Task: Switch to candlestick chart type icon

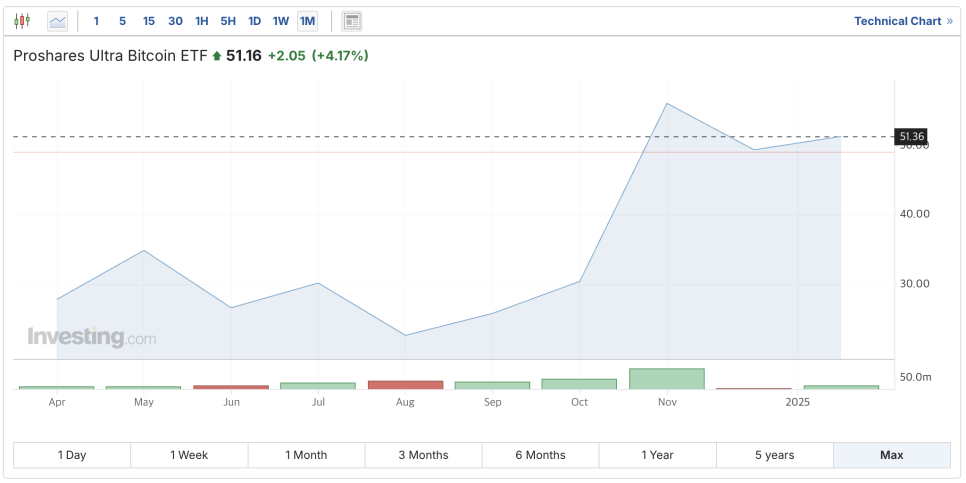Action: click(22, 21)
